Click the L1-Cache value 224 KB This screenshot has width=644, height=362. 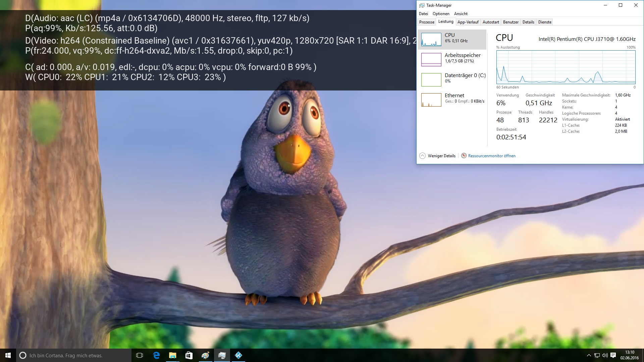[621, 125]
